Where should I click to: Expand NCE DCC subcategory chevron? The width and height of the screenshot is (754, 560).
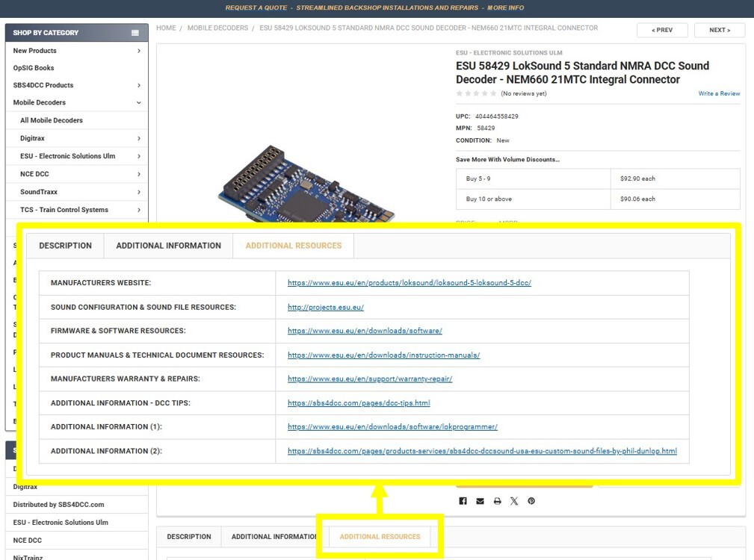tap(139, 174)
